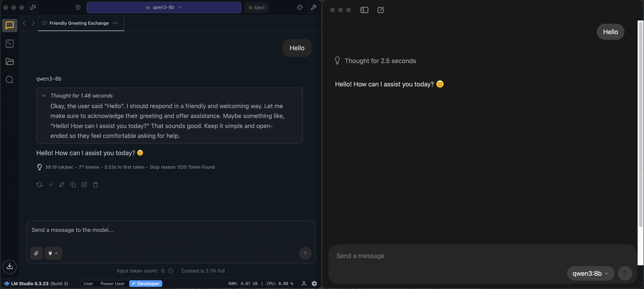This screenshot has width=644, height=289.
Task: Copy the assistant message
Action: point(73,185)
